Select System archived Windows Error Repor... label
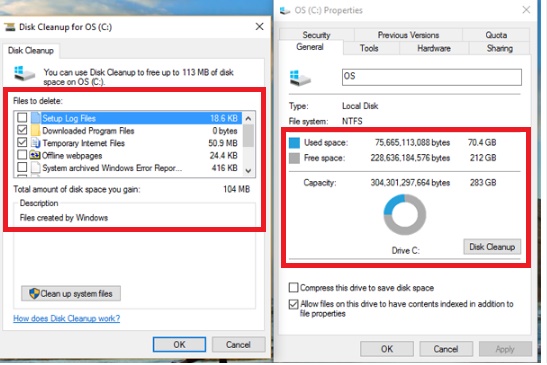Viewport: 547px width, 365px height. [112, 168]
